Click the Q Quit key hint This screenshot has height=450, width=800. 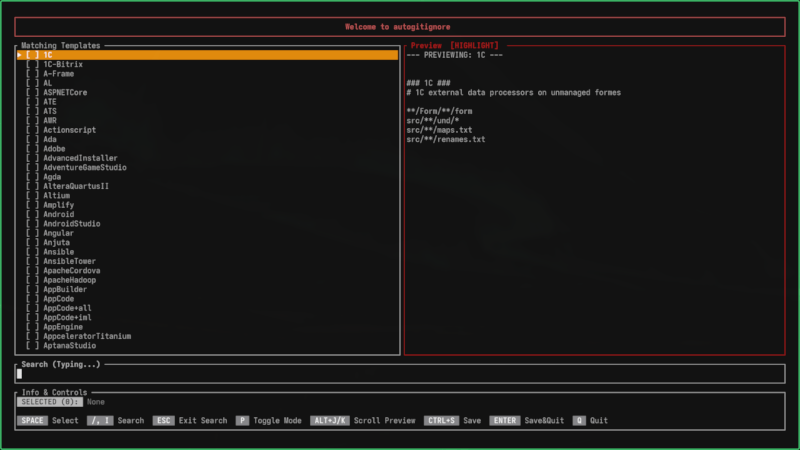590,420
